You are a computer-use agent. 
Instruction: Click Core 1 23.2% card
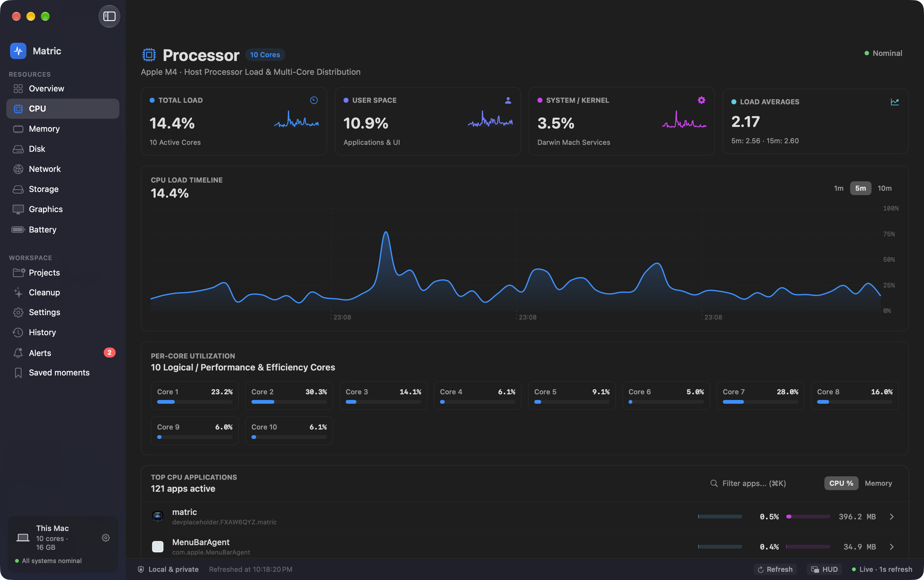pos(195,396)
